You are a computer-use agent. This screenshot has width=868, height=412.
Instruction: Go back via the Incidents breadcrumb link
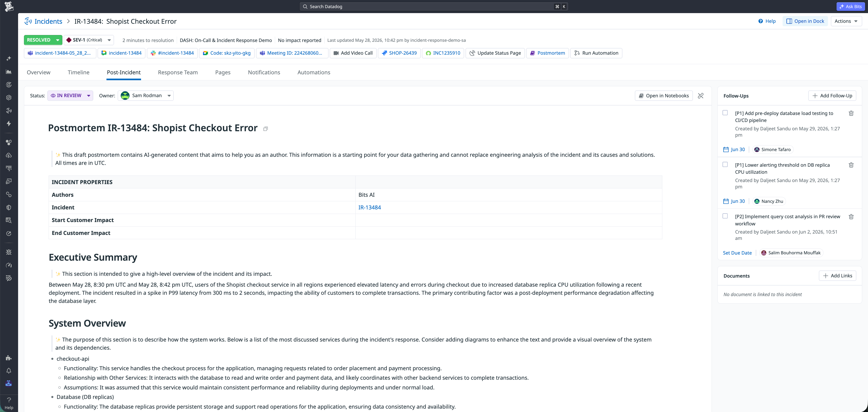click(48, 21)
